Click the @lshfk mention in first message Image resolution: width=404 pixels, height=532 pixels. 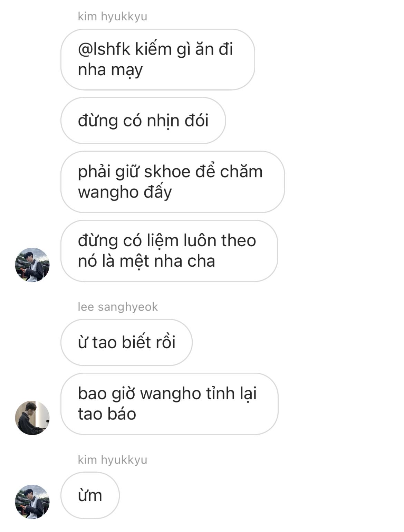pyautogui.click(x=104, y=49)
